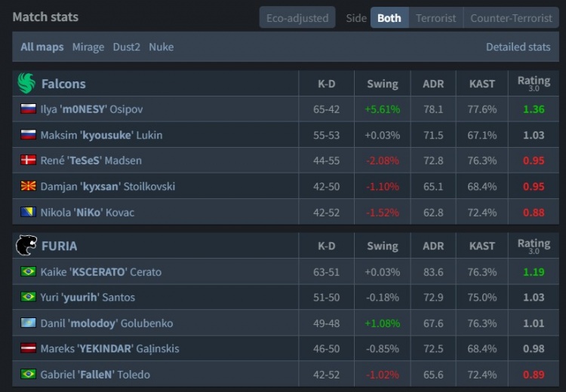
Task: Click the Russian flag beside m0NESY
Action: pyautogui.click(x=29, y=109)
